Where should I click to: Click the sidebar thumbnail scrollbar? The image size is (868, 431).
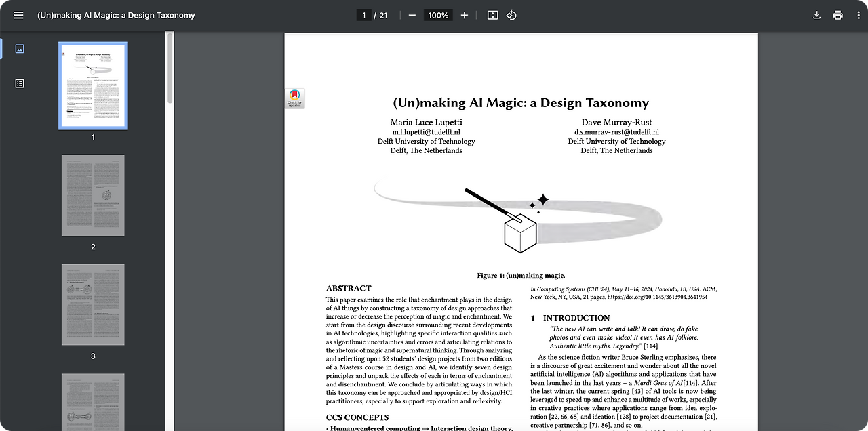[170, 68]
